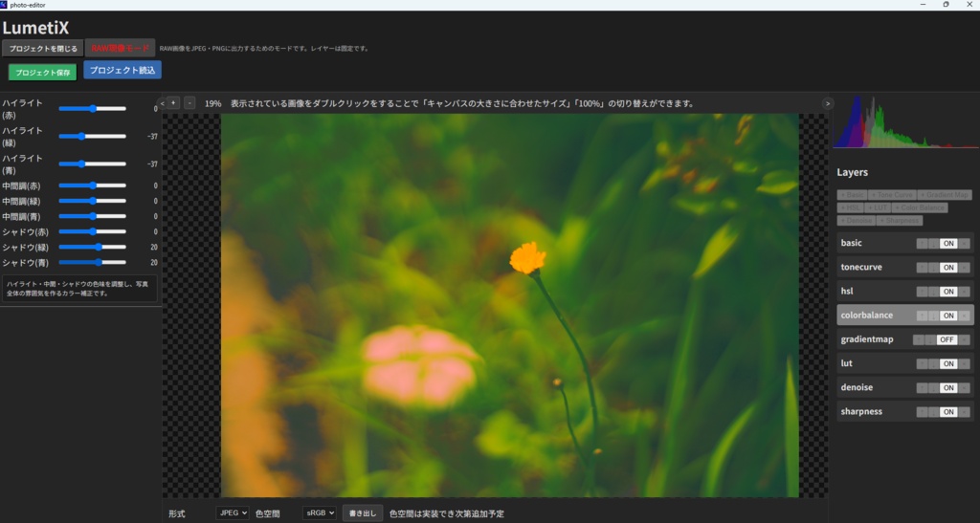Collapse the left adjustment panel with the < arrow

[x=163, y=103]
